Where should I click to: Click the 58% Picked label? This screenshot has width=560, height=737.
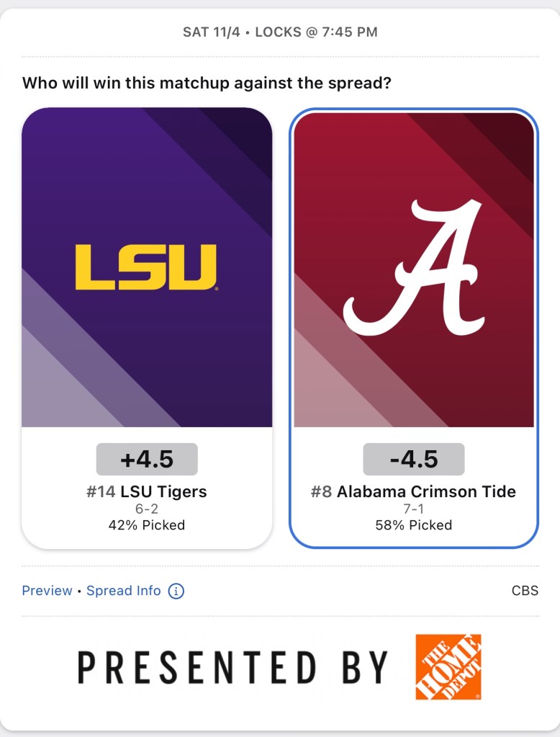[x=414, y=525]
